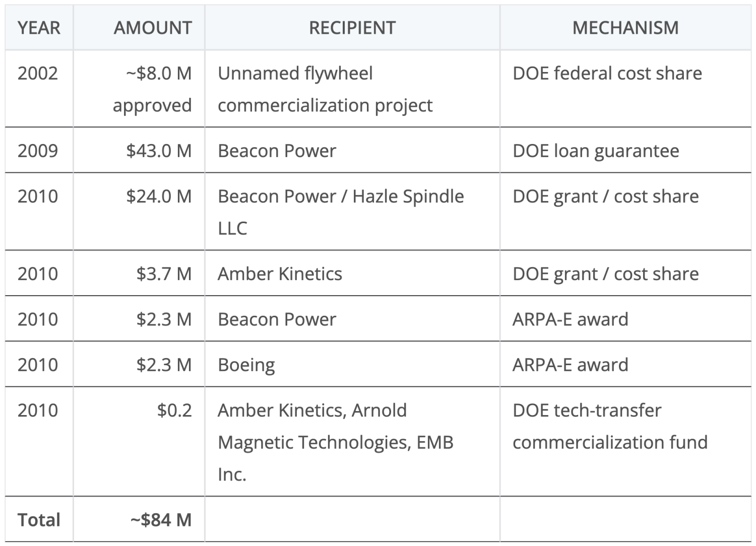
Task: Click the MECHANISM column header
Action: pos(625,28)
